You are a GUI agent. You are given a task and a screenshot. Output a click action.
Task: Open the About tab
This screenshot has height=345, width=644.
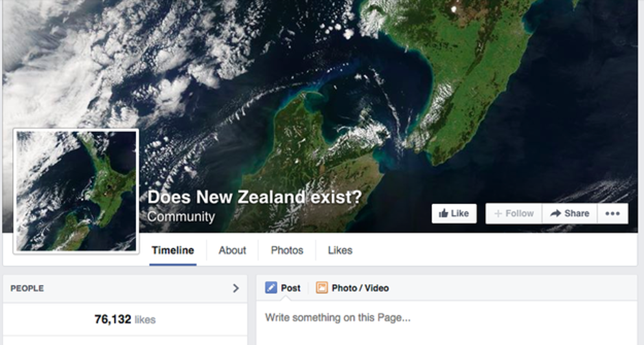coord(232,250)
